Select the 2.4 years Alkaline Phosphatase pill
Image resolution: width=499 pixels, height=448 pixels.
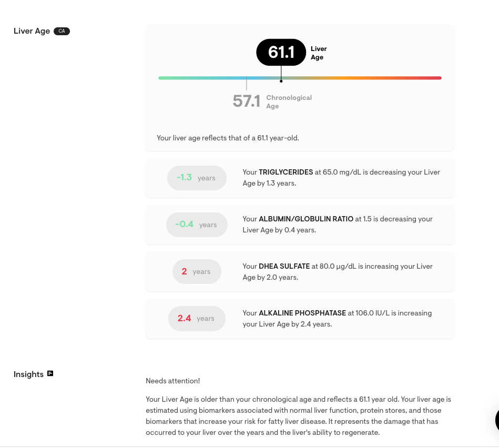coord(197,319)
